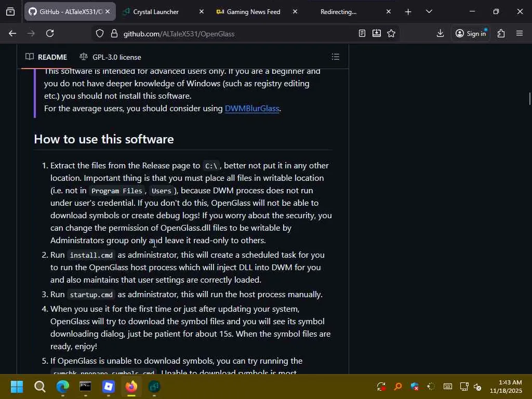Toggle reader view icon

[x=362, y=33]
